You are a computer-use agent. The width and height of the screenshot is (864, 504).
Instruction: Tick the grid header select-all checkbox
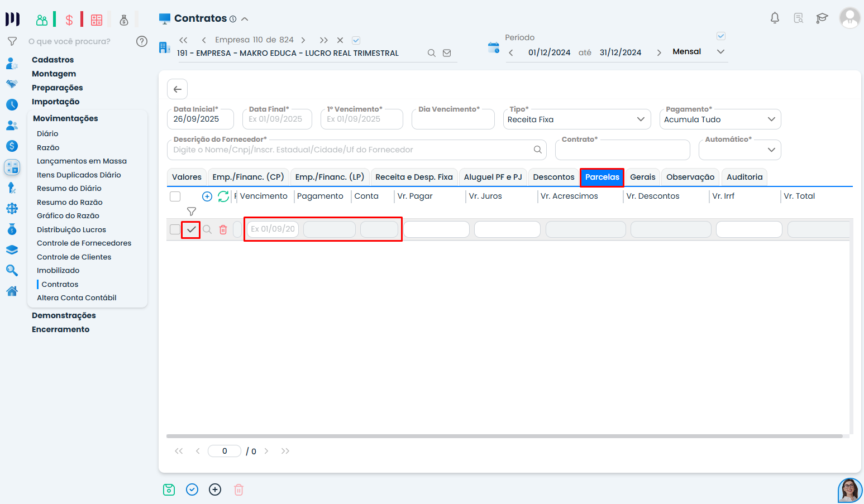pyautogui.click(x=175, y=196)
